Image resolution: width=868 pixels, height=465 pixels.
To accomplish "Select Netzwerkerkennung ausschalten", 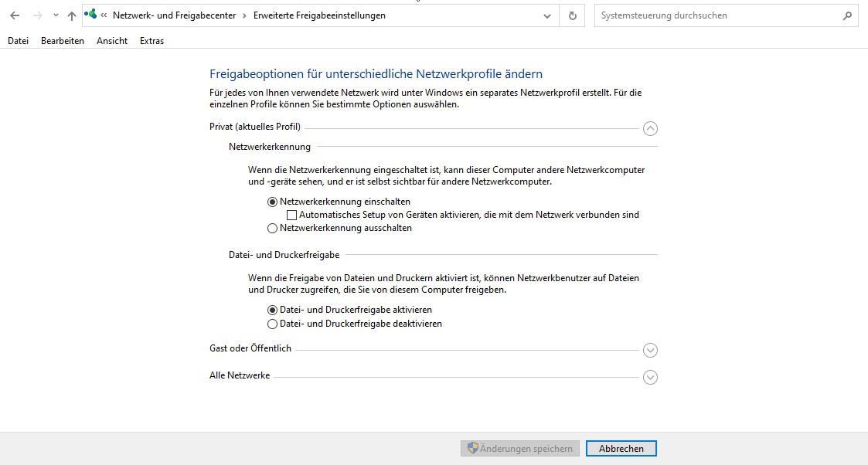I will coord(272,229).
